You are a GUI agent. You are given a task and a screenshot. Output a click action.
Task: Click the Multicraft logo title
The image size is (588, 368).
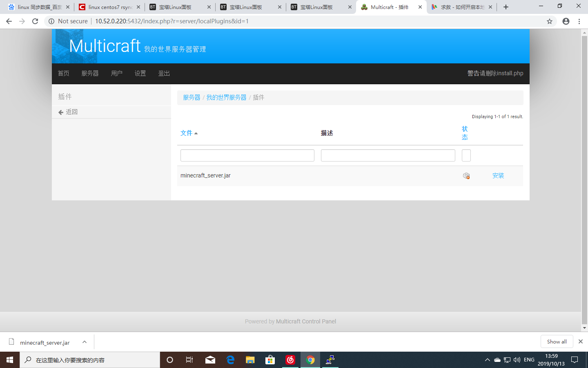[x=105, y=46]
